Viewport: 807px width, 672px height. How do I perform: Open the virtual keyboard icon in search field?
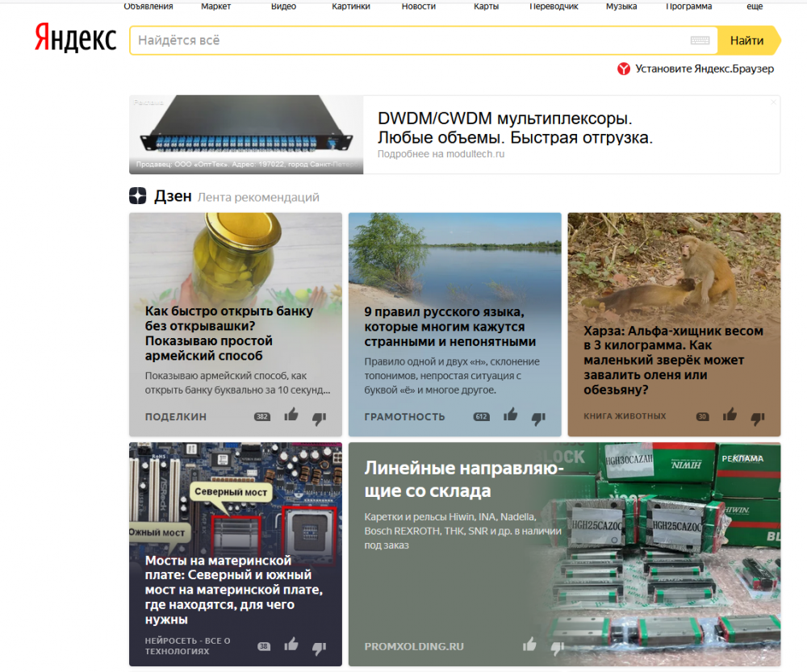click(x=700, y=40)
